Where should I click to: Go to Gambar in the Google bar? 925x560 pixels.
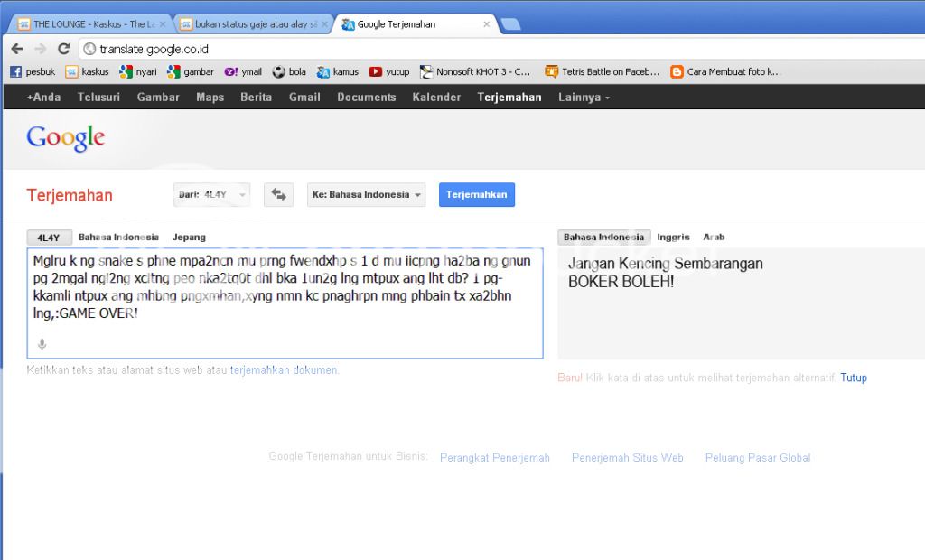click(x=158, y=98)
